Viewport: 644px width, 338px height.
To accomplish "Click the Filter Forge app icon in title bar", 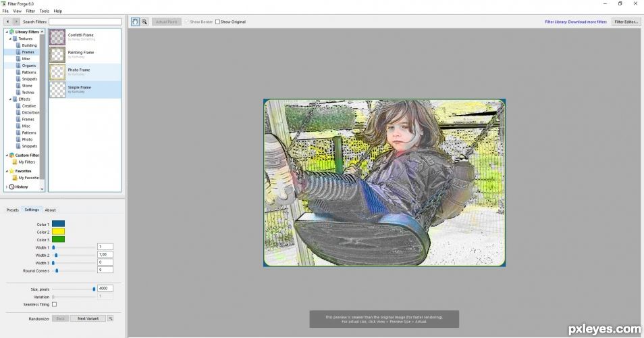I will tap(4, 3).
